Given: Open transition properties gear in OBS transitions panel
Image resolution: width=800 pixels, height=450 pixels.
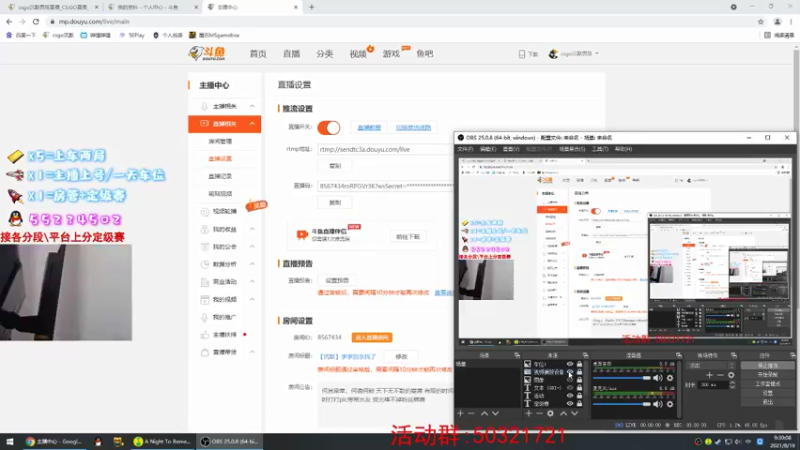Looking at the screenshot, I should (731, 375).
